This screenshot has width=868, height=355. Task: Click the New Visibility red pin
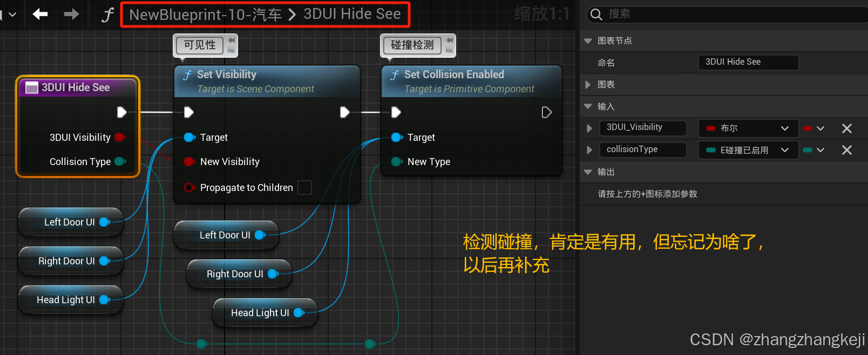[189, 162]
